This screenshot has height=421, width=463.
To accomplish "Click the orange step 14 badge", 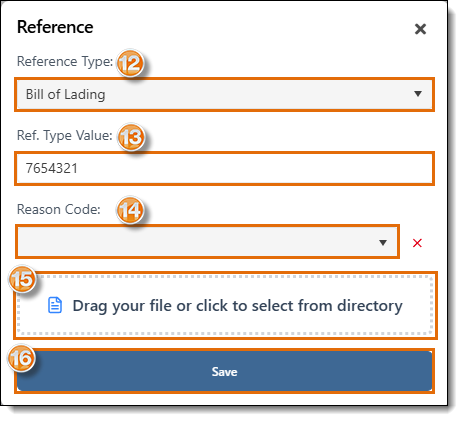I will click(130, 210).
